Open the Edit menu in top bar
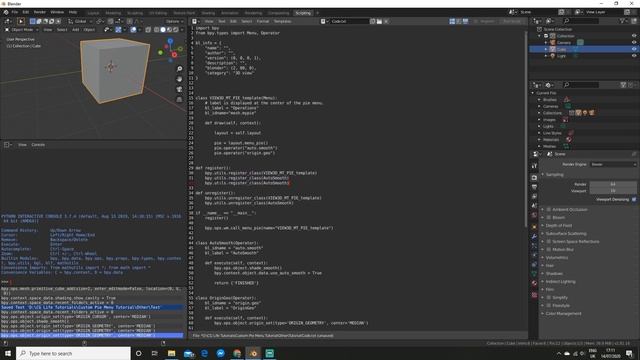 pos(26,12)
